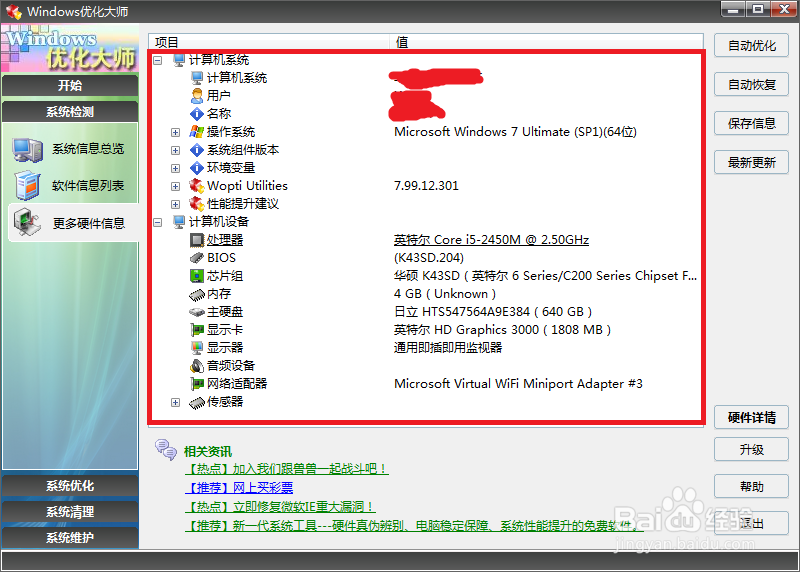Select value Microsoft Windows 7 Ultimate (SP1)(64位)
This screenshot has height=572, width=800.
point(515,132)
